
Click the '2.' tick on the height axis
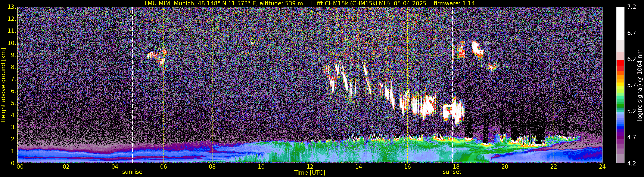click(13, 139)
